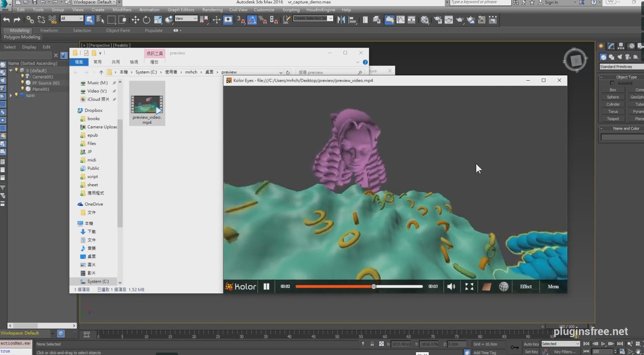Pause the Kolor Eyes video playback
Viewport: 644px width, 355px height.
click(266, 286)
